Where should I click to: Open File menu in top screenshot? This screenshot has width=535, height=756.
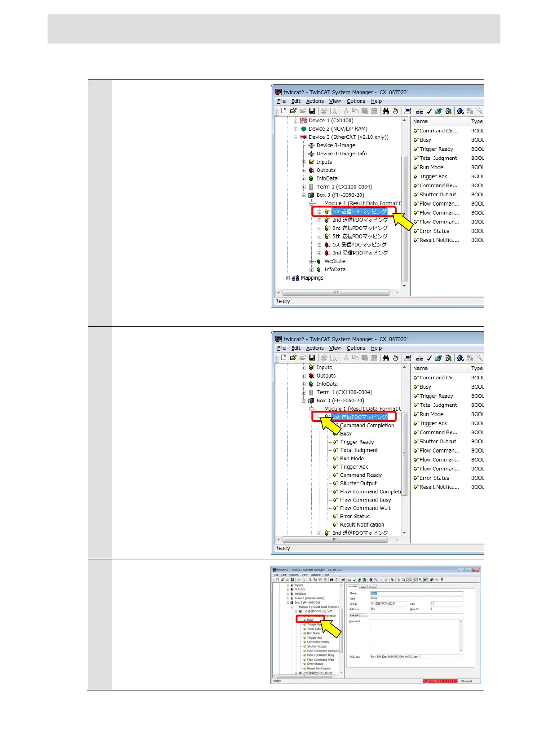[281, 101]
